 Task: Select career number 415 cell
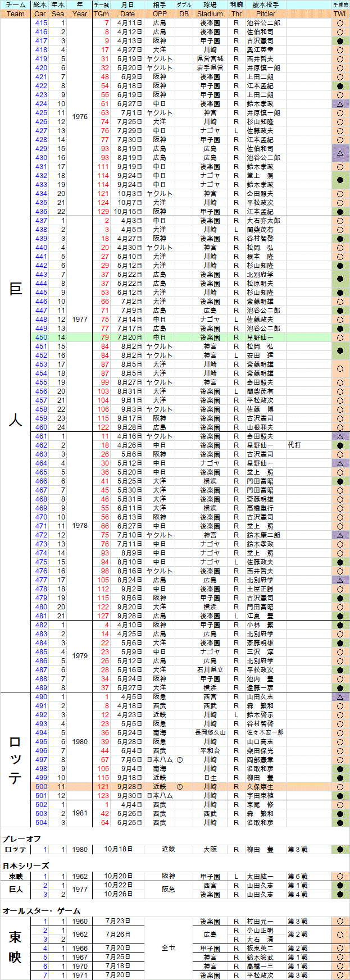tap(41, 23)
